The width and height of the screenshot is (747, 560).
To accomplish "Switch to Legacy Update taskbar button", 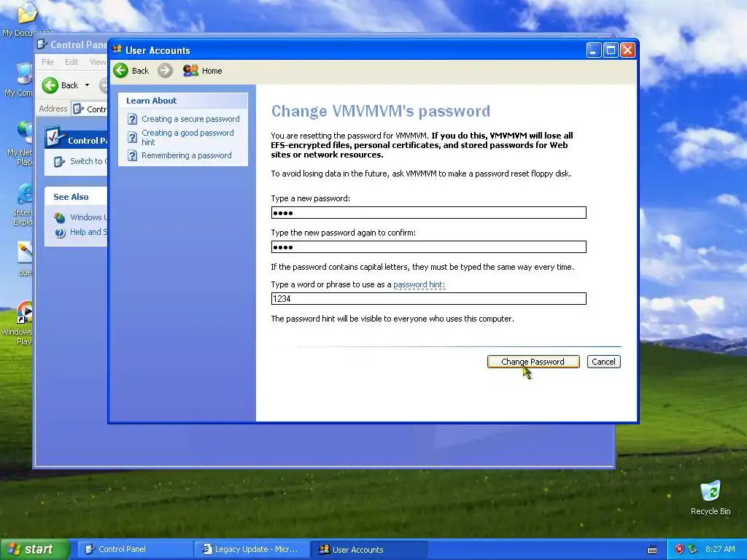I will pos(252,549).
